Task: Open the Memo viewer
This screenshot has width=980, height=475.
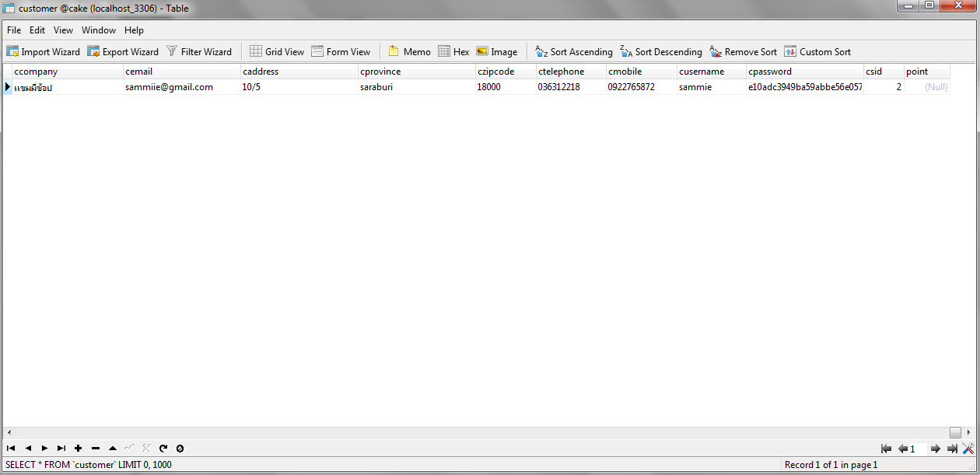Action: point(409,52)
